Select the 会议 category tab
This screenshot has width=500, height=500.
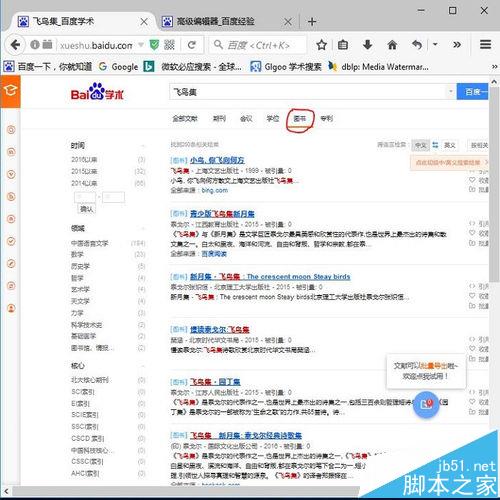[x=246, y=118]
